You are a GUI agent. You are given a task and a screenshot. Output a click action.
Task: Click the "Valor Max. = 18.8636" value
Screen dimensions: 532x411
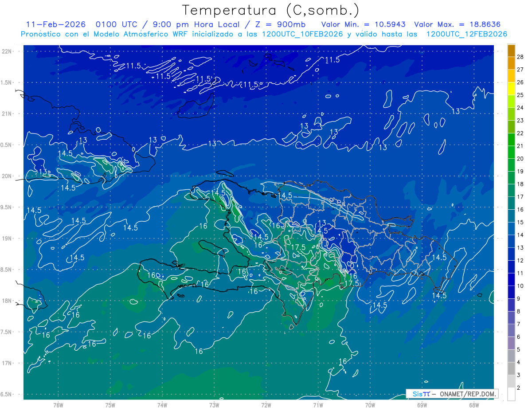[458, 24]
